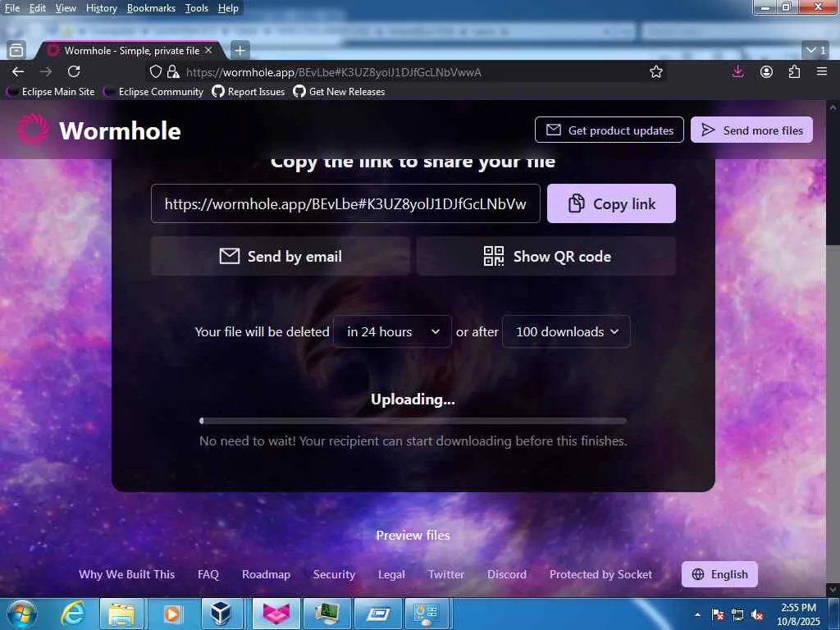The width and height of the screenshot is (840, 630).
Task: Open the Legal footer link
Action: (391, 574)
